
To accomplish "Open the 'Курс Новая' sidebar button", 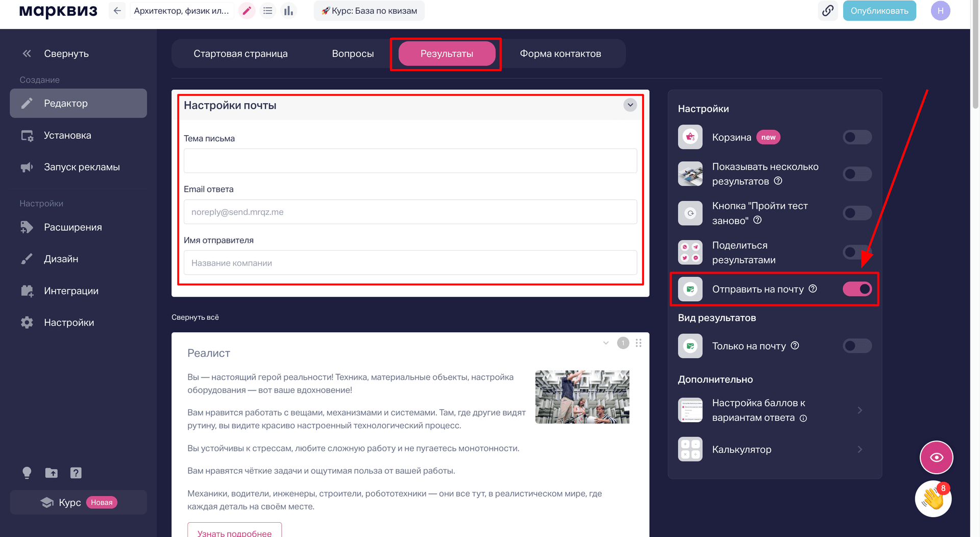I will point(78,502).
